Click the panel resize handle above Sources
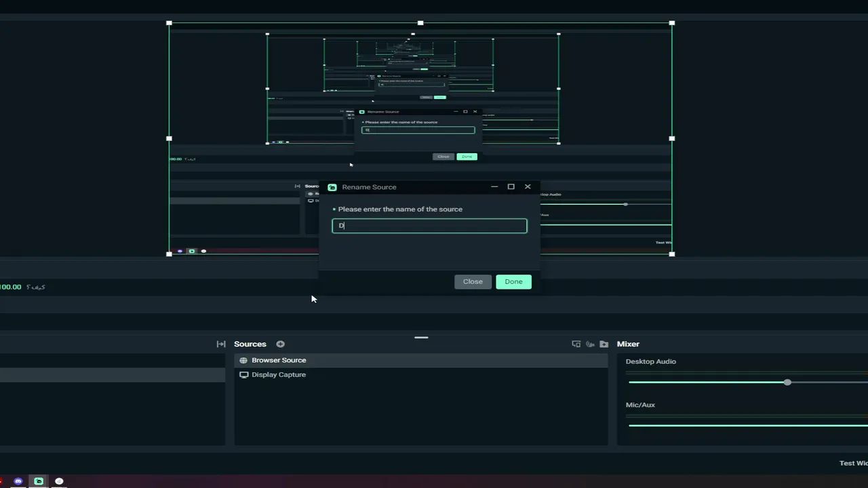The height and width of the screenshot is (488, 868). pyautogui.click(x=421, y=337)
